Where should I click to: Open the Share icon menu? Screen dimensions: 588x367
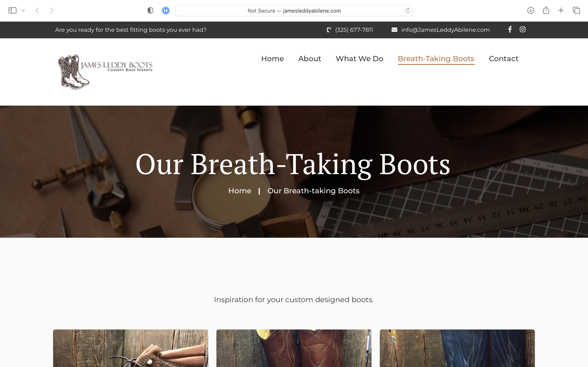pos(546,10)
